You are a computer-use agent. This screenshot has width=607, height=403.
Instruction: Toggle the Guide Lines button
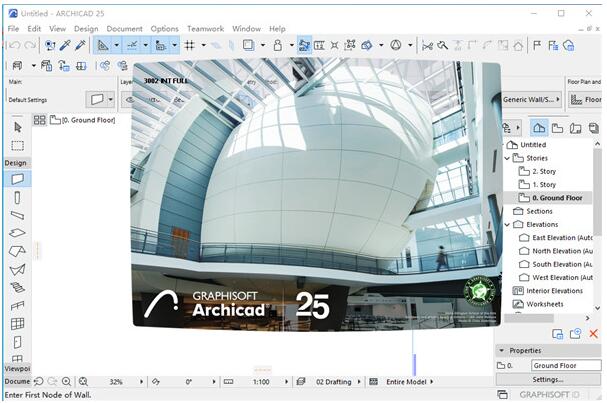coord(103,45)
